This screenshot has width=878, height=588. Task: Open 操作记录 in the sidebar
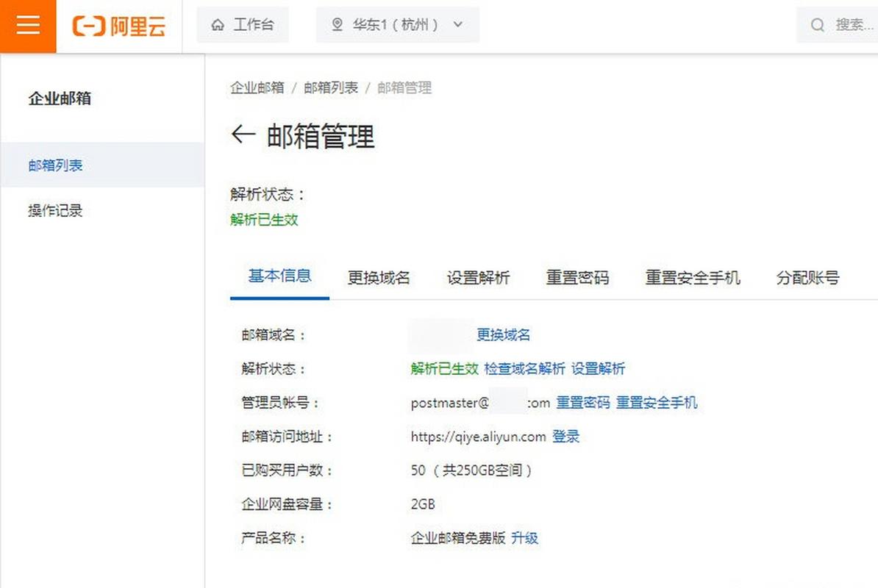click(56, 211)
